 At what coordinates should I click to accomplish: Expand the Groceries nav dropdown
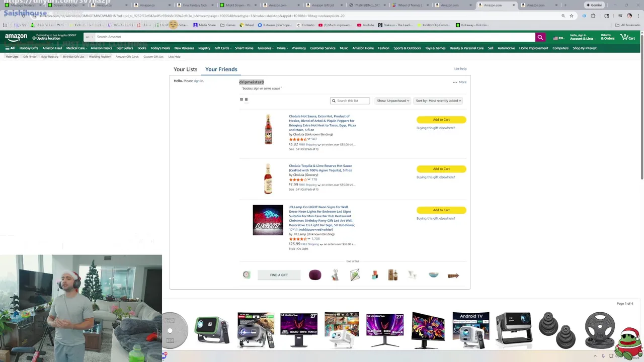pos(265,48)
